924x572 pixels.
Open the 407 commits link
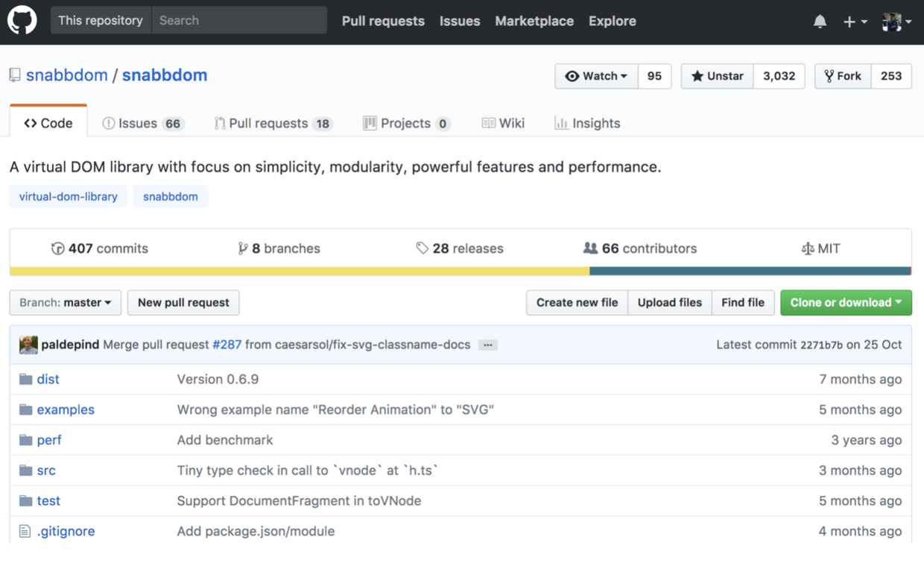(100, 248)
